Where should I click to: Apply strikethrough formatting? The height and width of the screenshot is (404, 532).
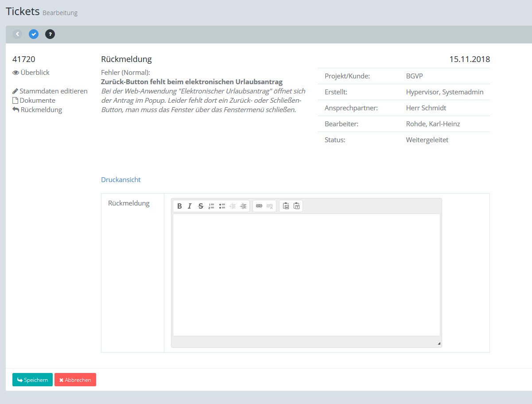pyautogui.click(x=201, y=206)
